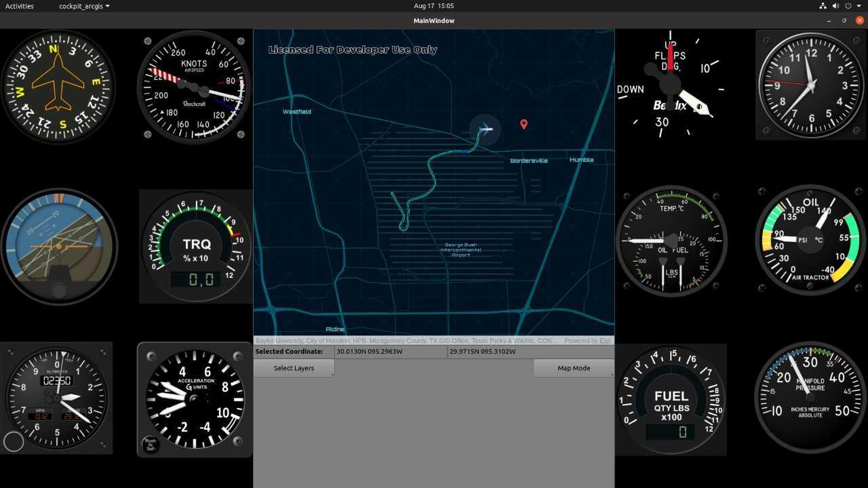Image resolution: width=868 pixels, height=488 pixels.
Task: Click the altimeter adjustment knob
Action: [14, 441]
